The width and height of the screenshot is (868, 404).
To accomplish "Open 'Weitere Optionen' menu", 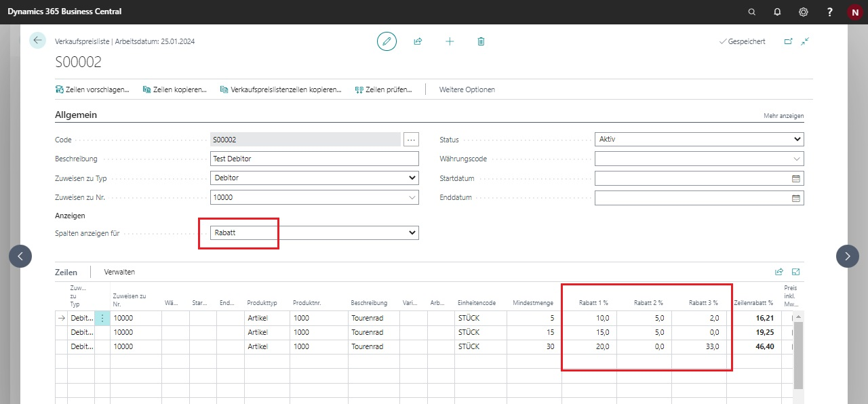I will [x=467, y=89].
